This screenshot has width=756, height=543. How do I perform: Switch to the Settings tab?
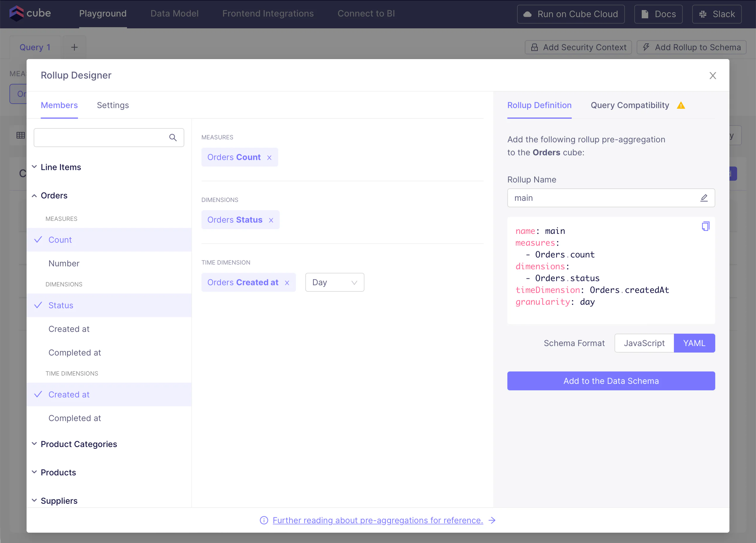click(113, 105)
